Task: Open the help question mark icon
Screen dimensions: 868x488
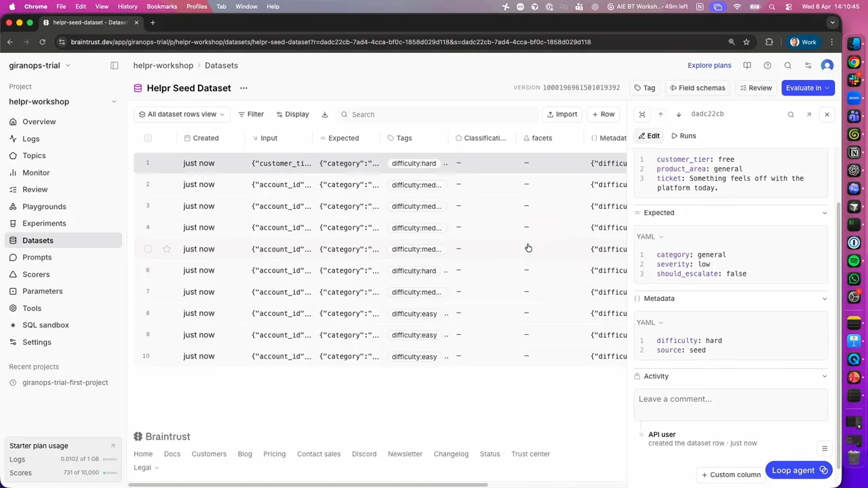Action: click(x=768, y=66)
